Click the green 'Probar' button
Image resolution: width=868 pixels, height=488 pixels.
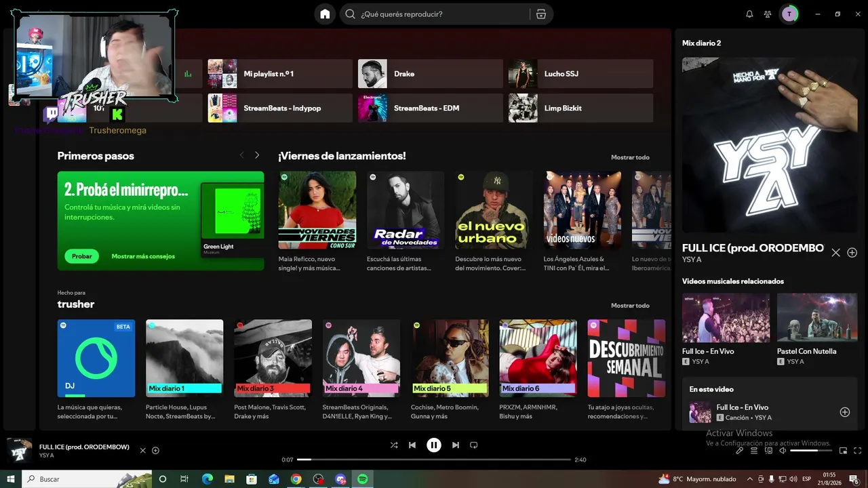tap(81, 256)
